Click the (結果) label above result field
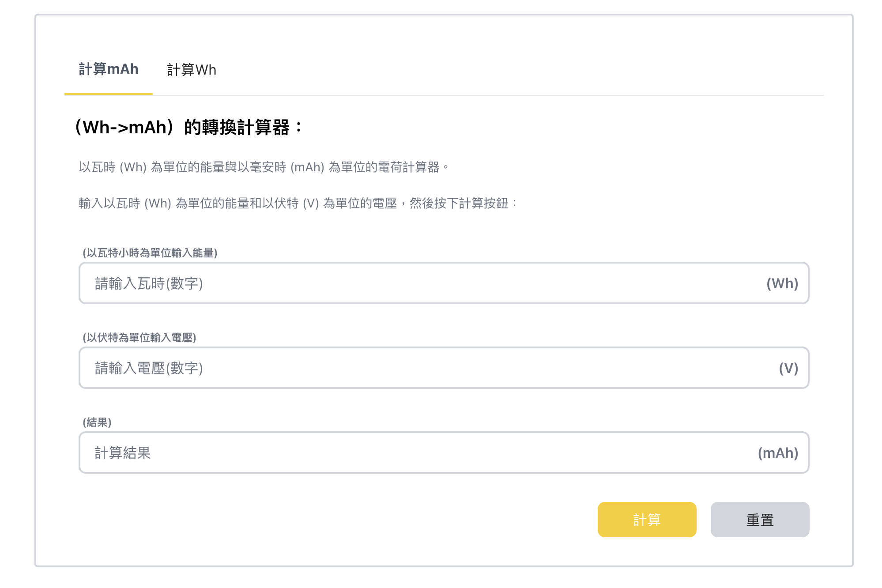This screenshot has width=882, height=588. coord(97,422)
